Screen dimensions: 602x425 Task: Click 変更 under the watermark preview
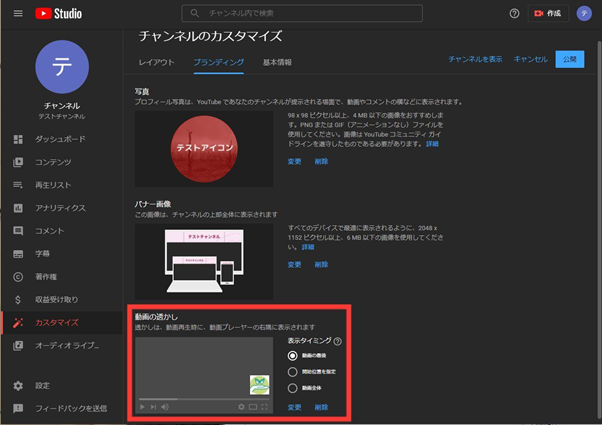294,407
